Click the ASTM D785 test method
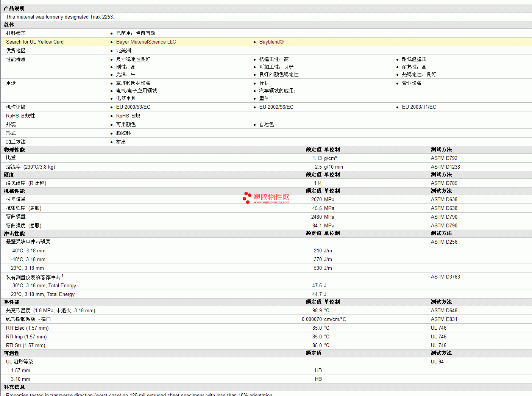Viewport: 532px width, 396px height. pyautogui.click(x=444, y=183)
